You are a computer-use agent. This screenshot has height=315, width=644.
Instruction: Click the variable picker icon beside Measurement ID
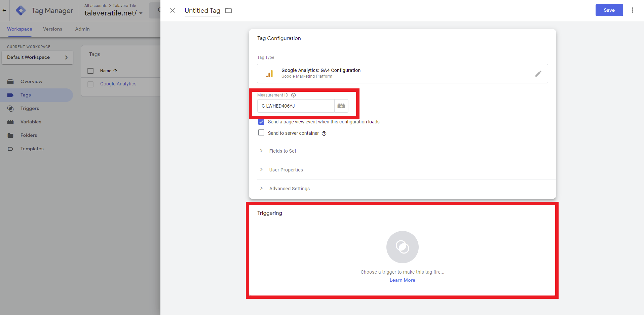341,106
